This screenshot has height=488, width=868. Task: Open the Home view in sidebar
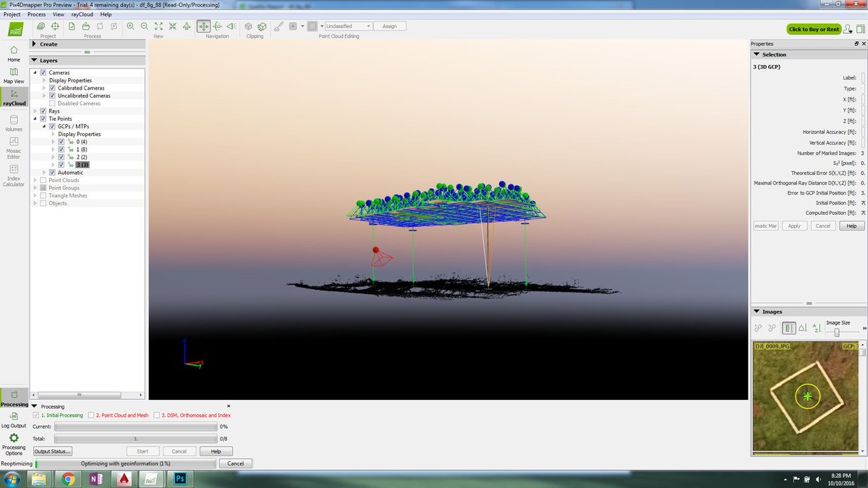[x=14, y=53]
